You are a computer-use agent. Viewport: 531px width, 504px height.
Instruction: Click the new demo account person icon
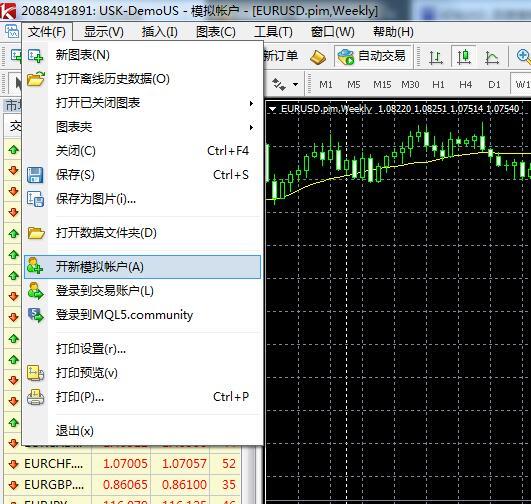point(35,266)
